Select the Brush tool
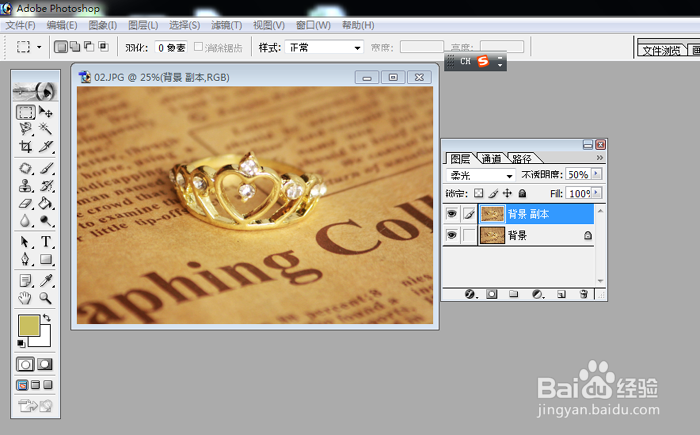The width and height of the screenshot is (700, 435). click(46, 168)
